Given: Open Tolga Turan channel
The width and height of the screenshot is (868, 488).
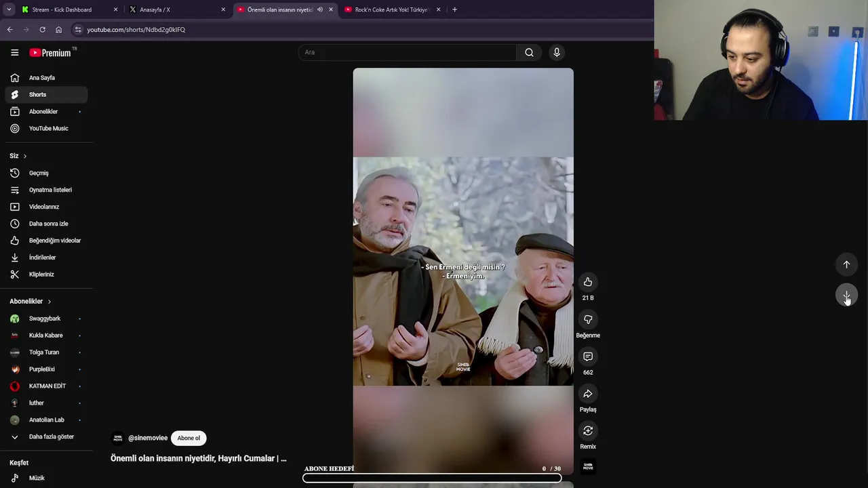Looking at the screenshot, I should (x=46, y=352).
